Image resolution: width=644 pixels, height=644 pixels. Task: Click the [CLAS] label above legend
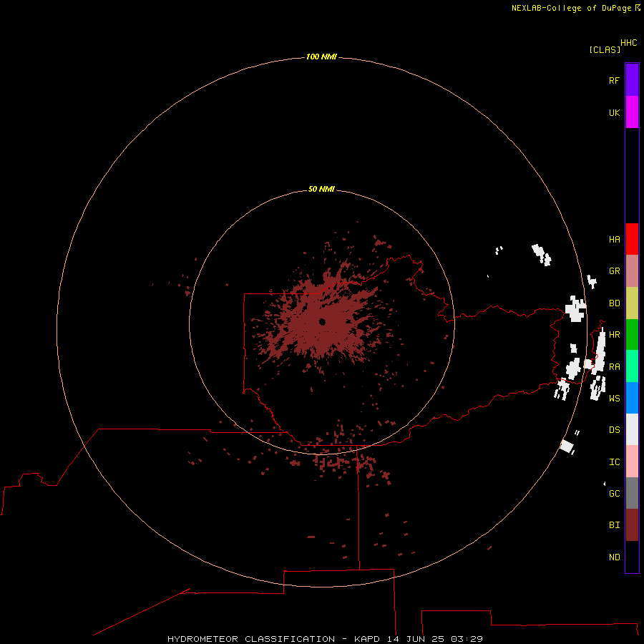point(605,49)
